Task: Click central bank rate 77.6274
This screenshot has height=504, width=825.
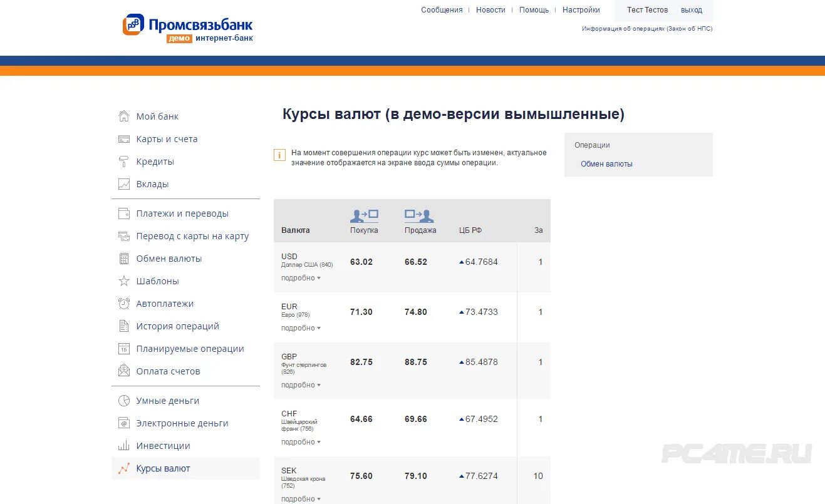Action: (482, 476)
